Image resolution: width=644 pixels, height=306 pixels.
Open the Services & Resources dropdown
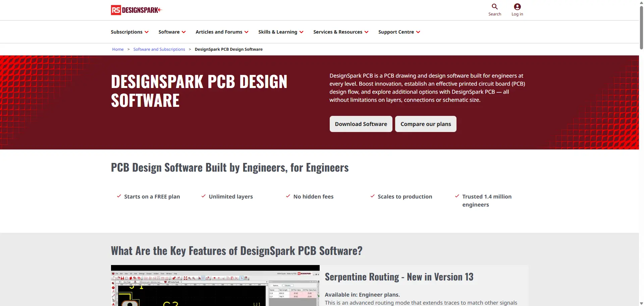(341, 32)
